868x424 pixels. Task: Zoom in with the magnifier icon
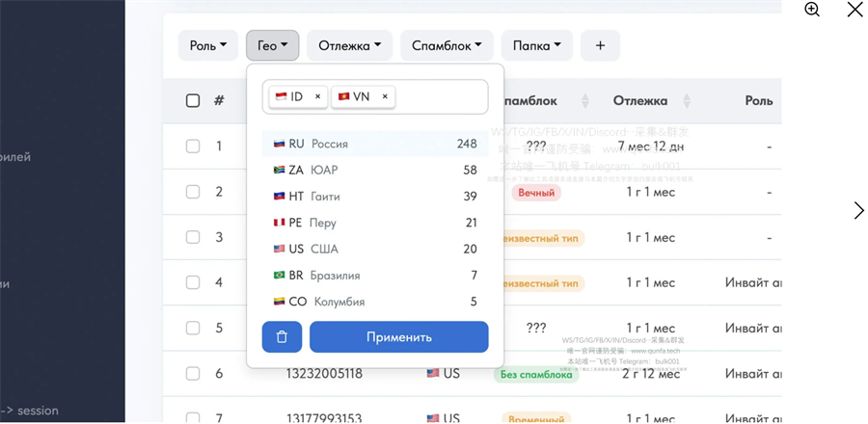tap(812, 10)
